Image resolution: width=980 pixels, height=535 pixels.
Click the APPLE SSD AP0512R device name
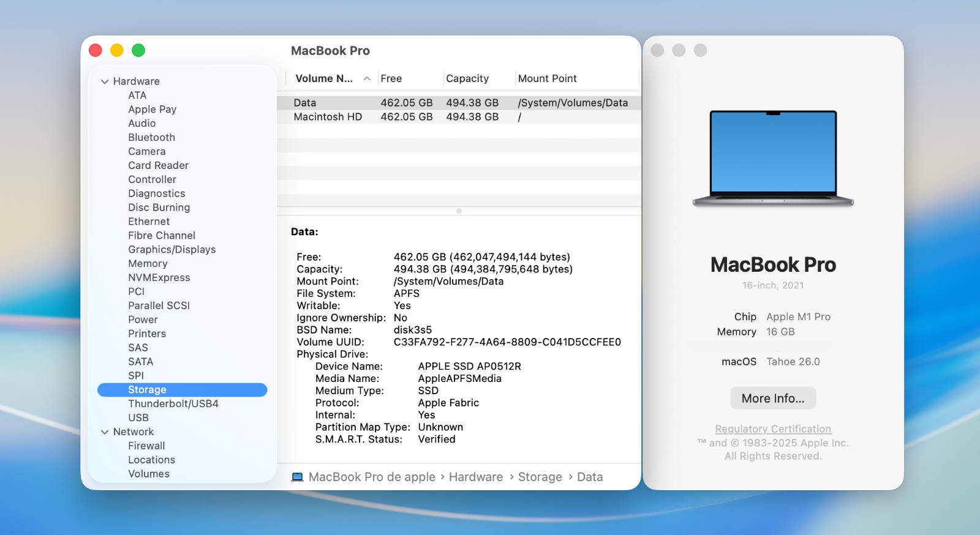[469, 367]
